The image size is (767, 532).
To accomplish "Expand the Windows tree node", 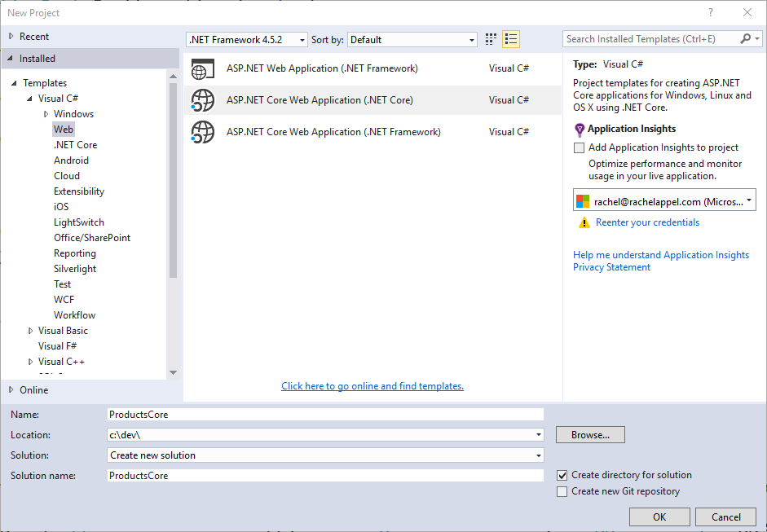I will point(46,114).
